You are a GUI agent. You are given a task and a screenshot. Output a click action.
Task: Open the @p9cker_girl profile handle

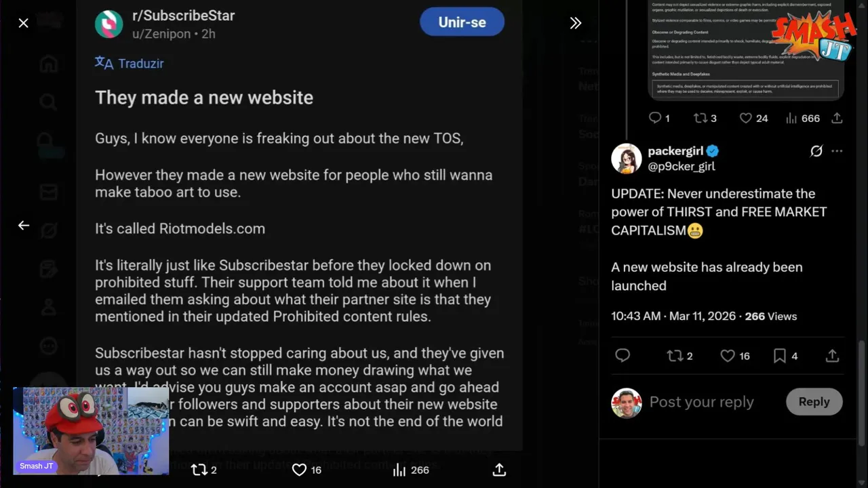tap(682, 167)
